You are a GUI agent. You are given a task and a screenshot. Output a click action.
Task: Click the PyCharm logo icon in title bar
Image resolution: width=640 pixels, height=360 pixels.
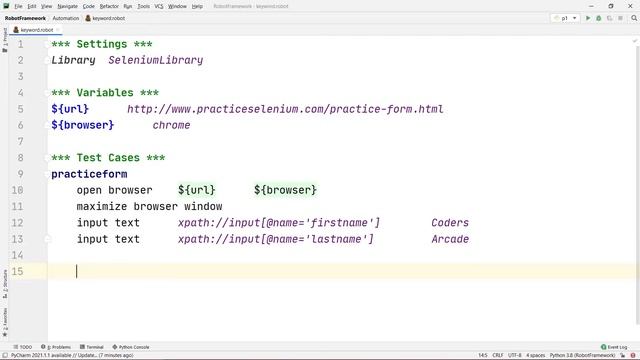click(6, 6)
